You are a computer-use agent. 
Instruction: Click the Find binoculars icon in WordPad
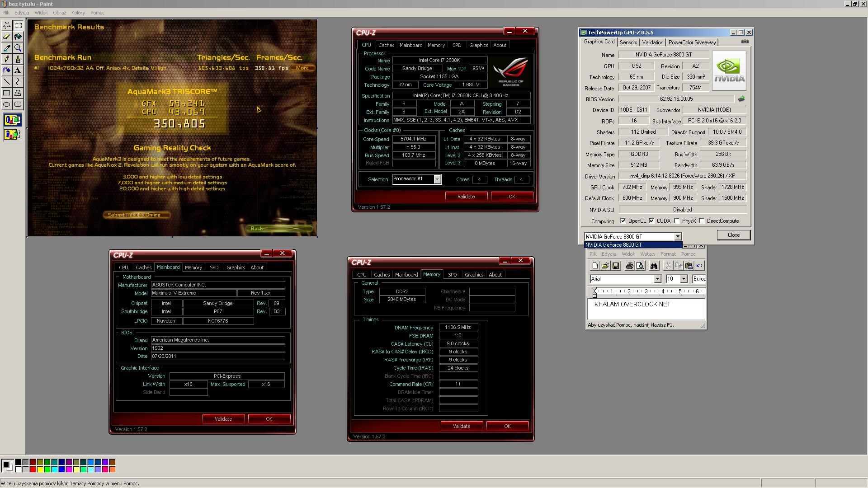tap(654, 266)
